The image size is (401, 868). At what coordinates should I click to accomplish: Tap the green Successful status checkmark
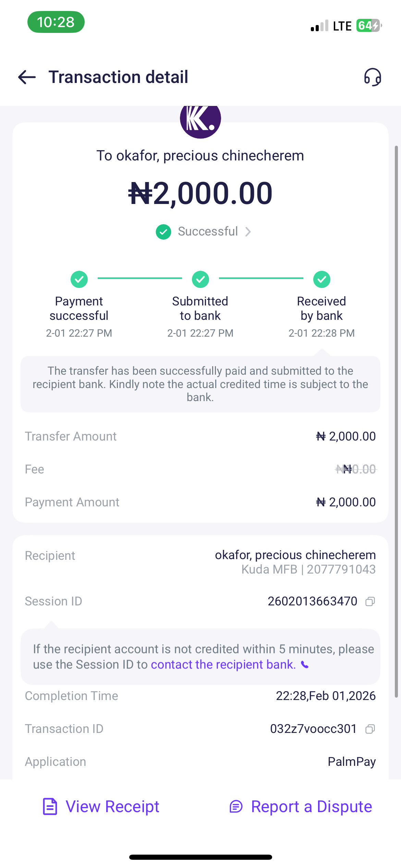163,232
